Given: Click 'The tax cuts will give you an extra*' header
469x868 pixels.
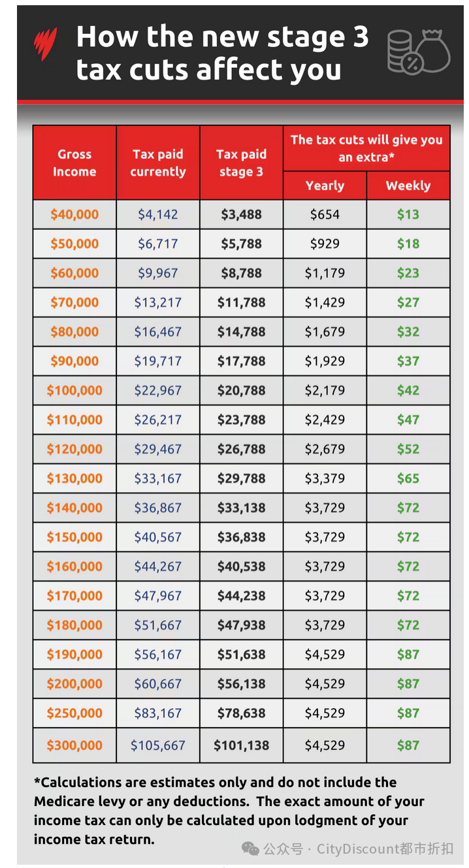Looking at the screenshot, I should click(x=366, y=148).
